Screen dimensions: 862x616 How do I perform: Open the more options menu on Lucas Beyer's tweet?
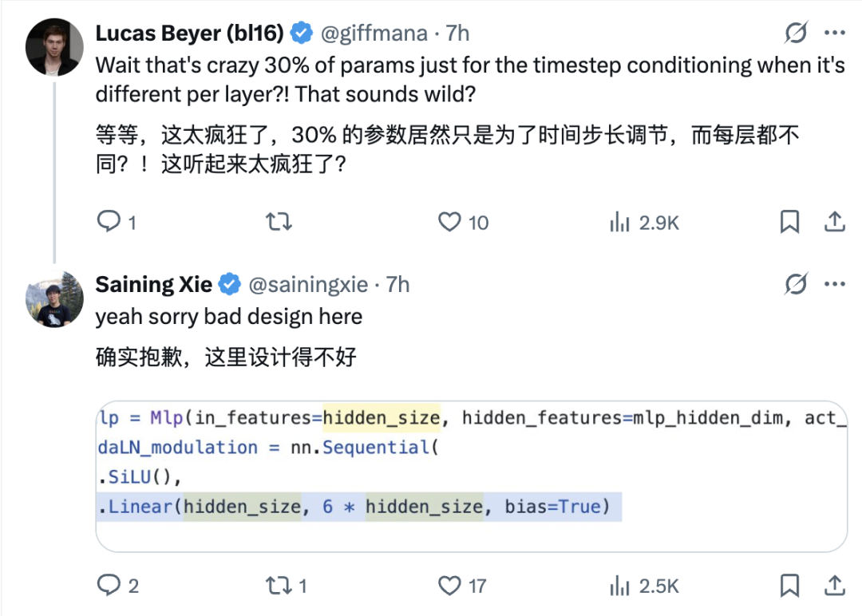tap(835, 32)
